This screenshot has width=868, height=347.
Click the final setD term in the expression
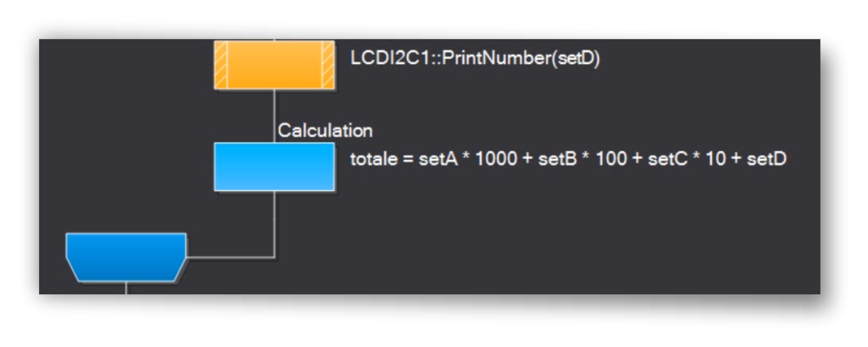767,159
